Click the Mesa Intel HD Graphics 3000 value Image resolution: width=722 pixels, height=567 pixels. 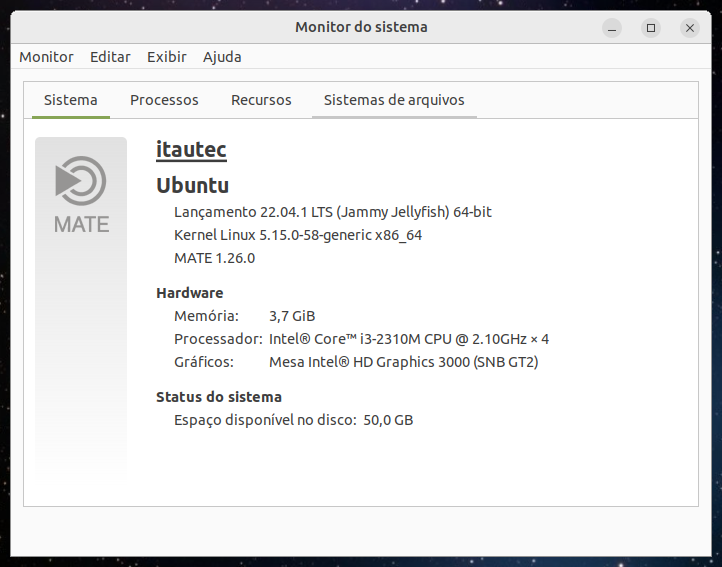pyautogui.click(x=403, y=362)
